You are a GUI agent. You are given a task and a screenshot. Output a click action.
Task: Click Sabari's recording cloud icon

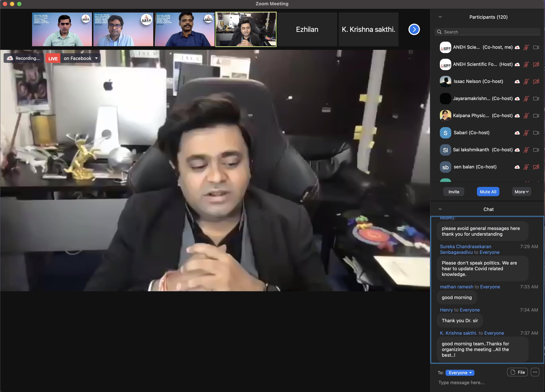(x=517, y=133)
